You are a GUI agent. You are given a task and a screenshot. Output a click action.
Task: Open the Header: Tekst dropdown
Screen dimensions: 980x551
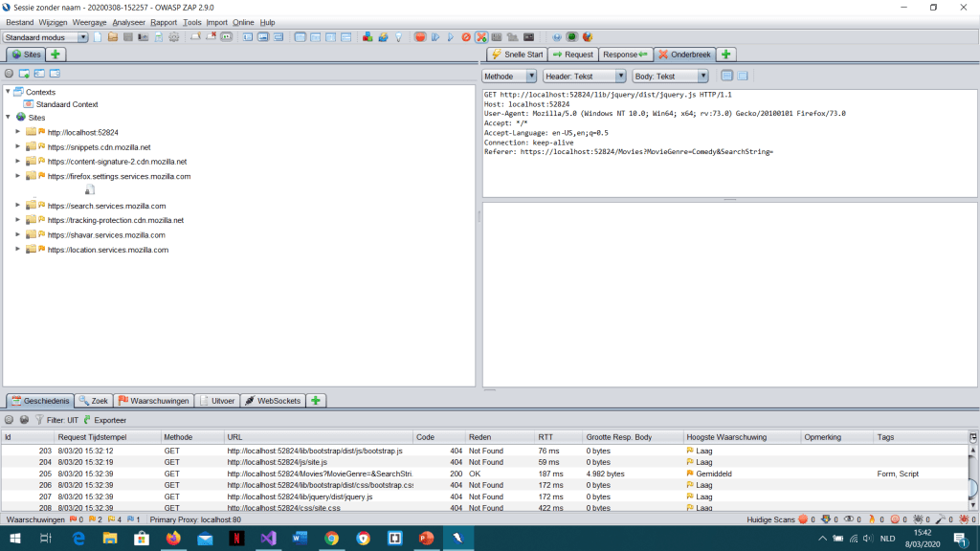[x=584, y=76]
